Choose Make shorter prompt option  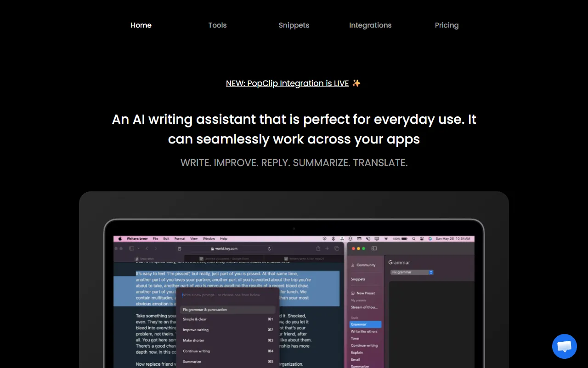[227, 340]
